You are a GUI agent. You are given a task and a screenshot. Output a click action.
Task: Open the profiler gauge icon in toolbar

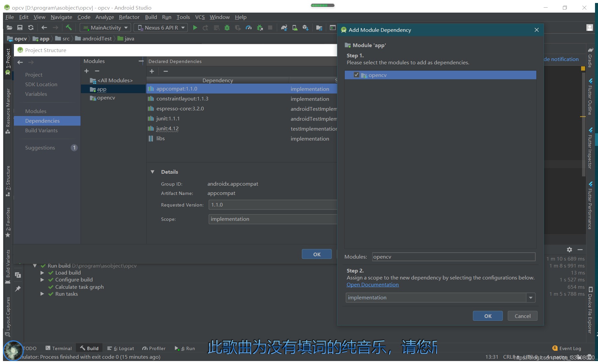coord(249,28)
